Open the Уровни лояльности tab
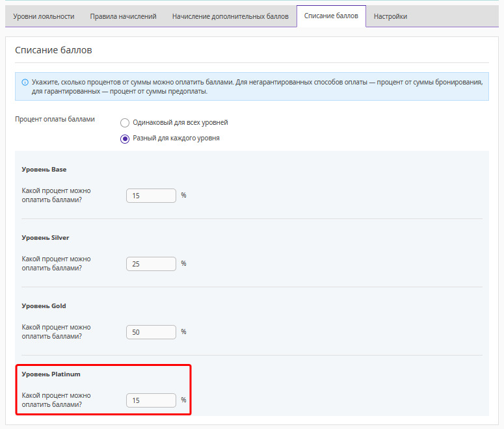504x429 pixels. (x=44, y=16)
